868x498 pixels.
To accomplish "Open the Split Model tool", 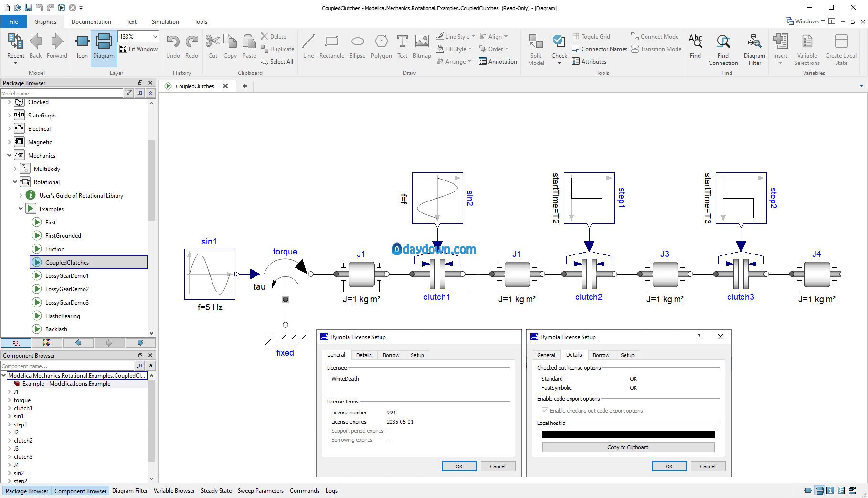I will click(536, 50).
